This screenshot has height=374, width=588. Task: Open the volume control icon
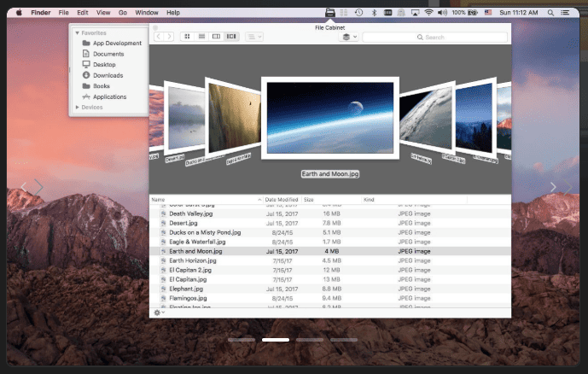coord(443,12)
